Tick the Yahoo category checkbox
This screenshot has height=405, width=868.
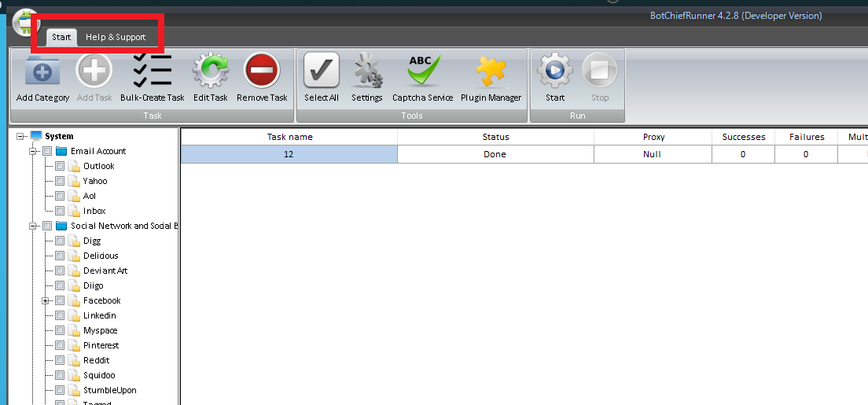tap(60, 181)
